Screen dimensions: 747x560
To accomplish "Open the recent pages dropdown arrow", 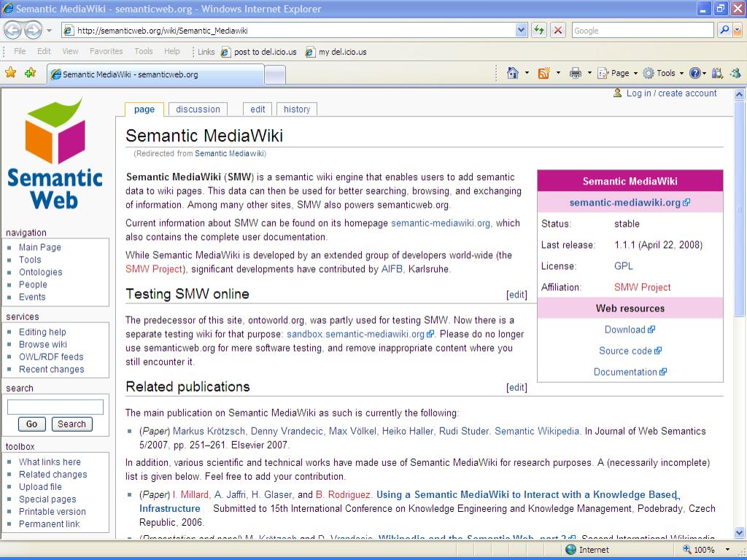I will click(49, 31).
